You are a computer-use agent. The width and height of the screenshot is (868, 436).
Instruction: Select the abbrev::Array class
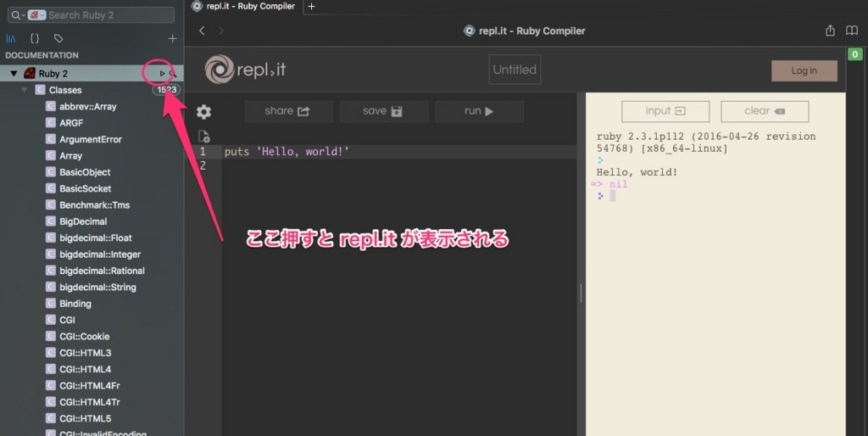coord(88,106)
